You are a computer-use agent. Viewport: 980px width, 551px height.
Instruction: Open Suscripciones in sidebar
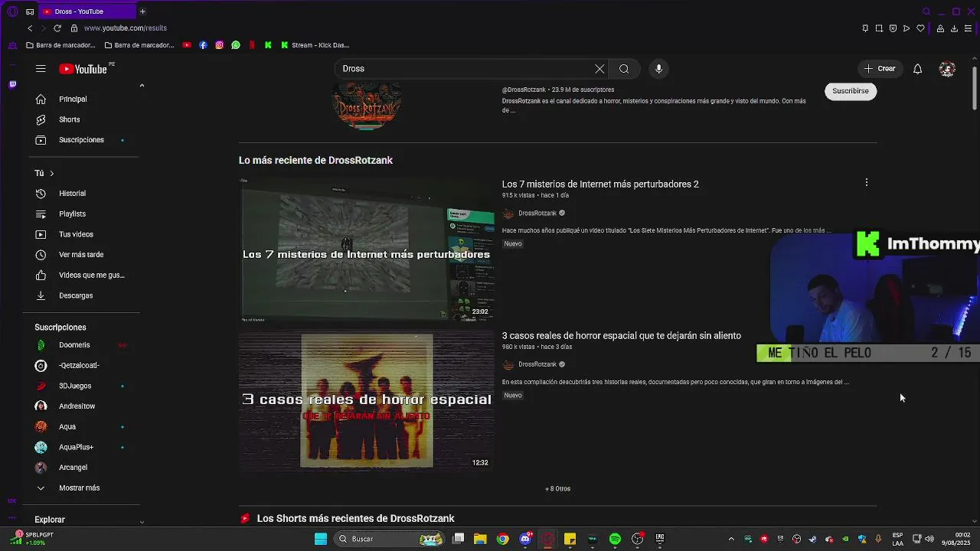coord(81,140)
